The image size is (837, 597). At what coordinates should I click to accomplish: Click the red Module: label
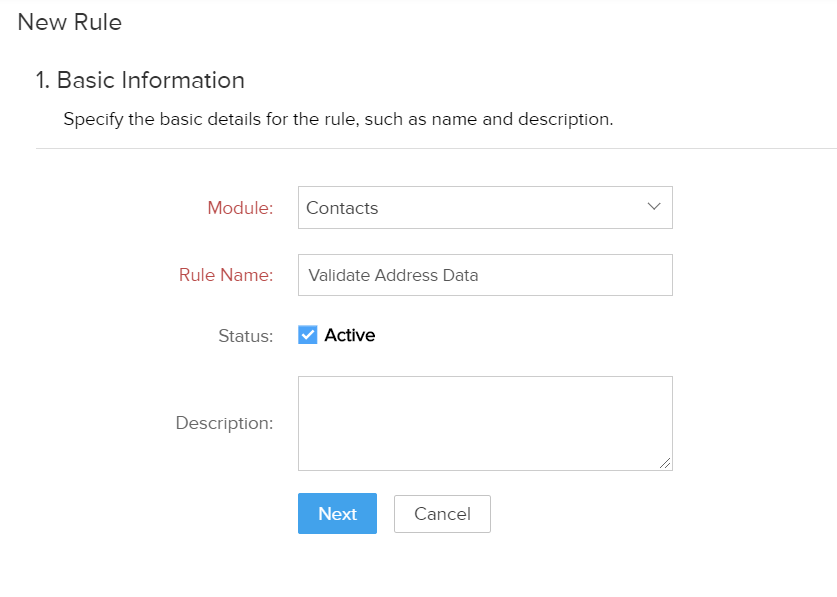click(240, 208)
